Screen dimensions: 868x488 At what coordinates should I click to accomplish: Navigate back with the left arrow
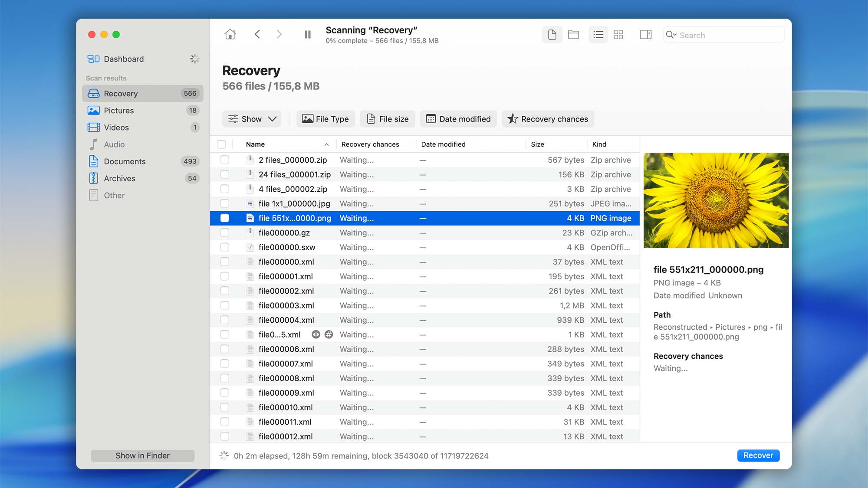click(257, 34)
